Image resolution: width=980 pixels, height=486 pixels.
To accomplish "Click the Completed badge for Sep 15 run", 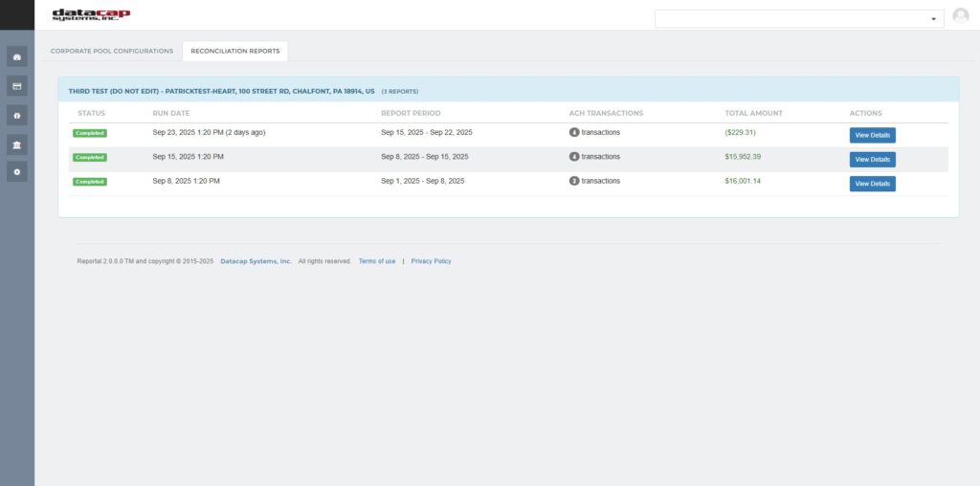I will (x=90, y=157).
